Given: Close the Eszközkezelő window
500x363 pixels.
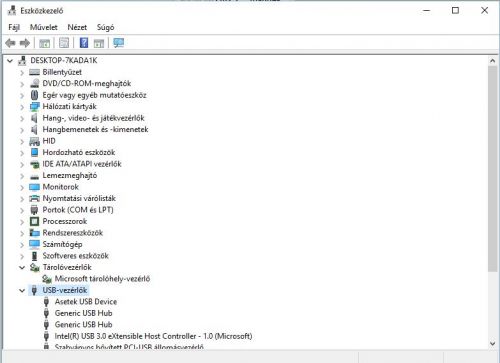Looking at the screenshot, I should [x=484, y=11].
